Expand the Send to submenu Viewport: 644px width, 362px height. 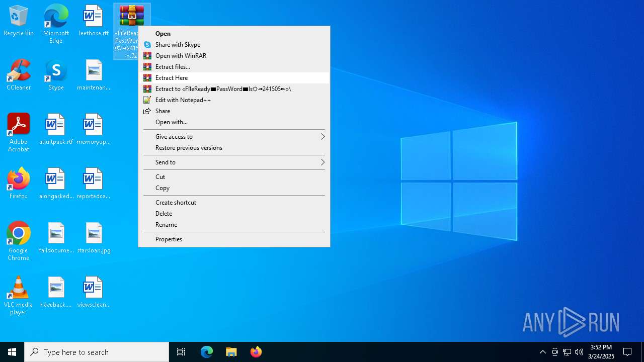(x=234, y=162)
